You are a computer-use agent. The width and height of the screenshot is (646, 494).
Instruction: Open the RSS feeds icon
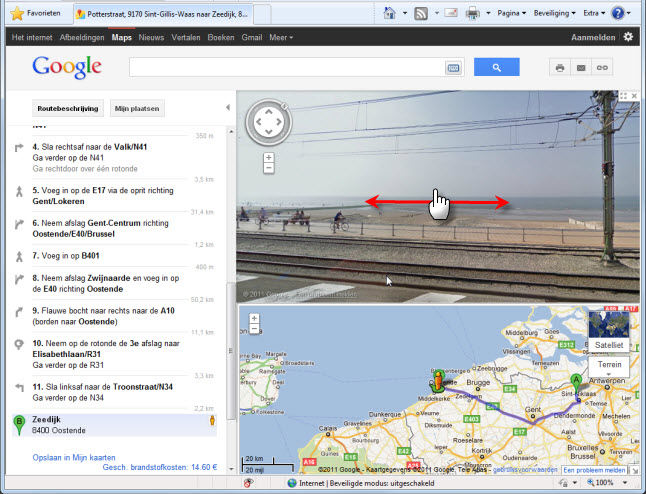click(x=421, y=14)
